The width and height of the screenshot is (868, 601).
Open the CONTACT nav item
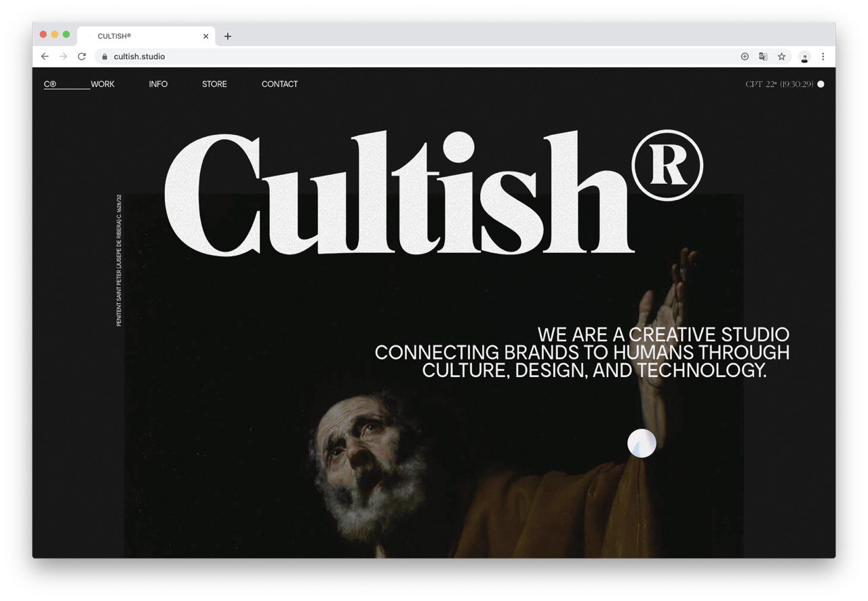click(x=279, y=84)
